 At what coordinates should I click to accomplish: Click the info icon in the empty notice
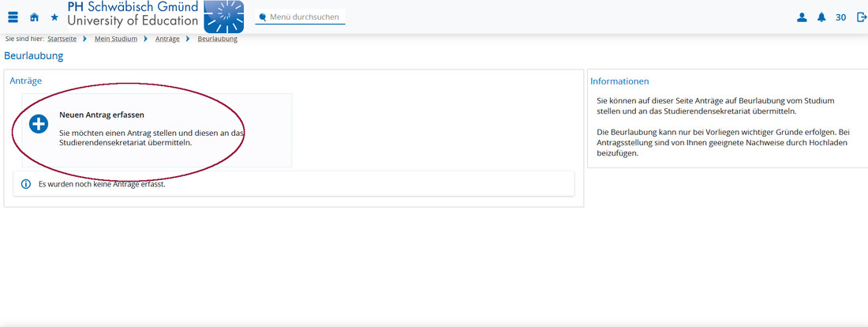point(26,184)
